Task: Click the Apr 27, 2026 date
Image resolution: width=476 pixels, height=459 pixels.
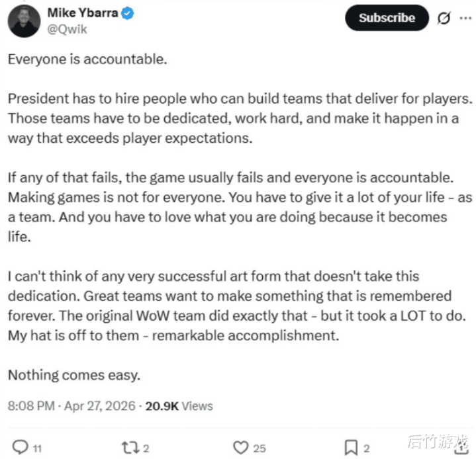Action: (99, 405)
